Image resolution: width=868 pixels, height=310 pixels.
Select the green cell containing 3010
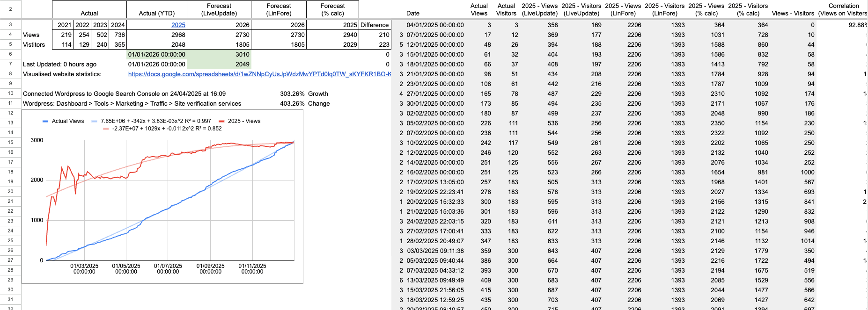219,55
